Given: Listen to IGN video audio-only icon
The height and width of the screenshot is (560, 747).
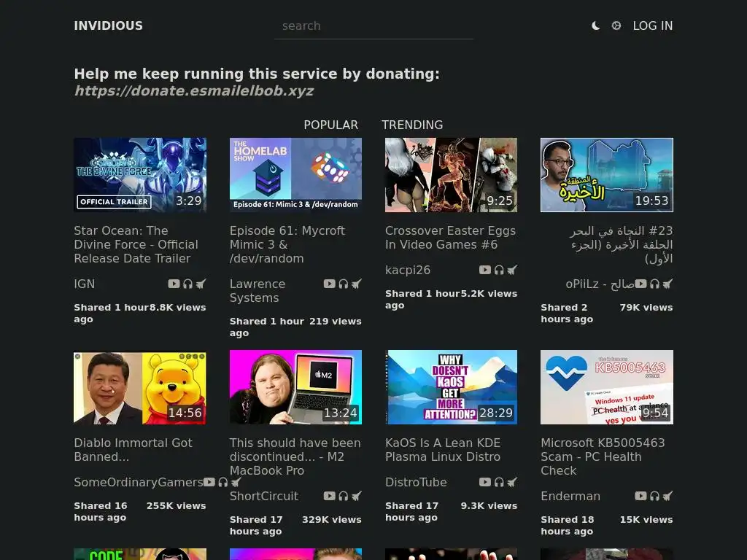Looking at the screenshot, I should tap(187, 284).
